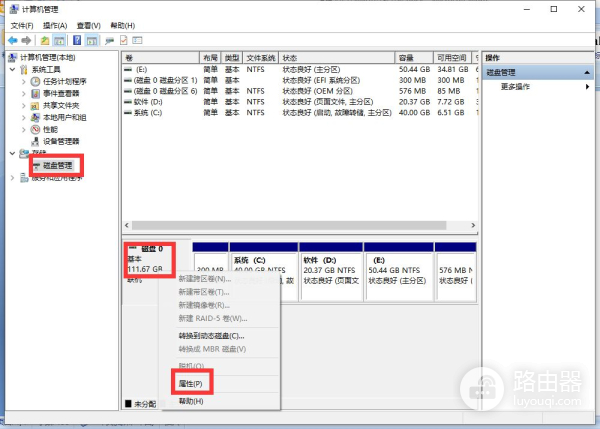Open 文件(F) menu

(x=22, y=26)
